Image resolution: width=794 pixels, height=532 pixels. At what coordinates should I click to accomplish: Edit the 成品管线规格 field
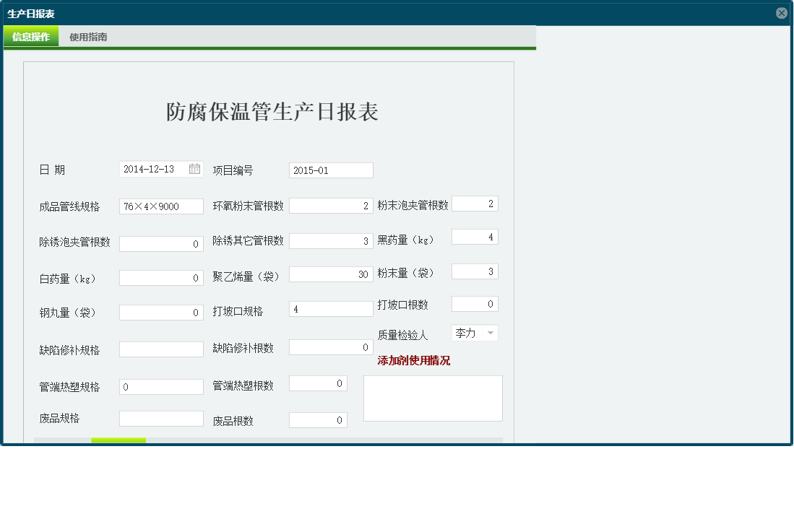(x=161, y=206)
